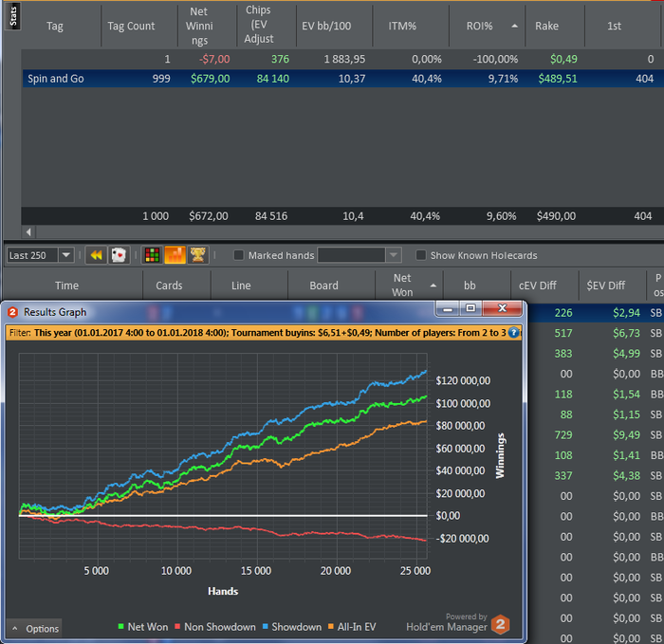664x644 pixels.
Task: Click the blue help icon in filter bar
Action: [514, 333]
